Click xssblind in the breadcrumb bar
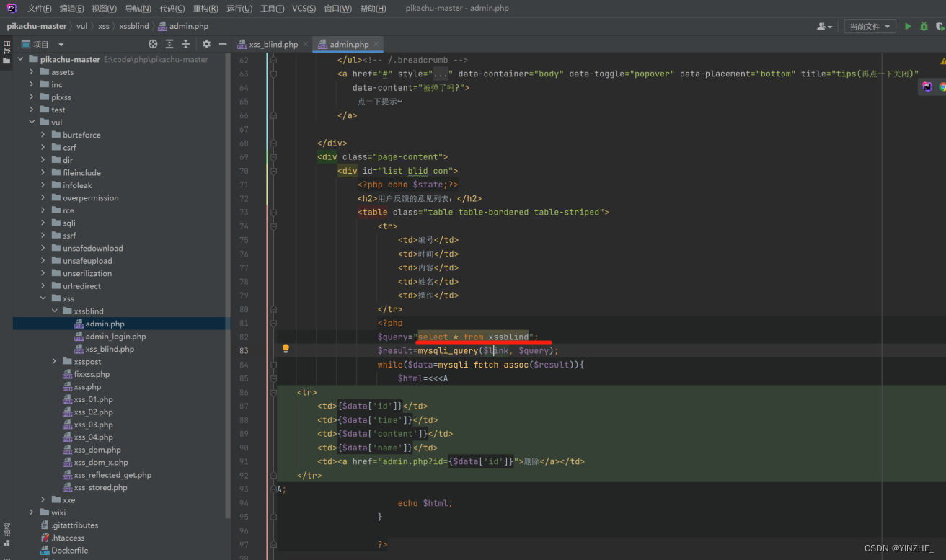 134,26
